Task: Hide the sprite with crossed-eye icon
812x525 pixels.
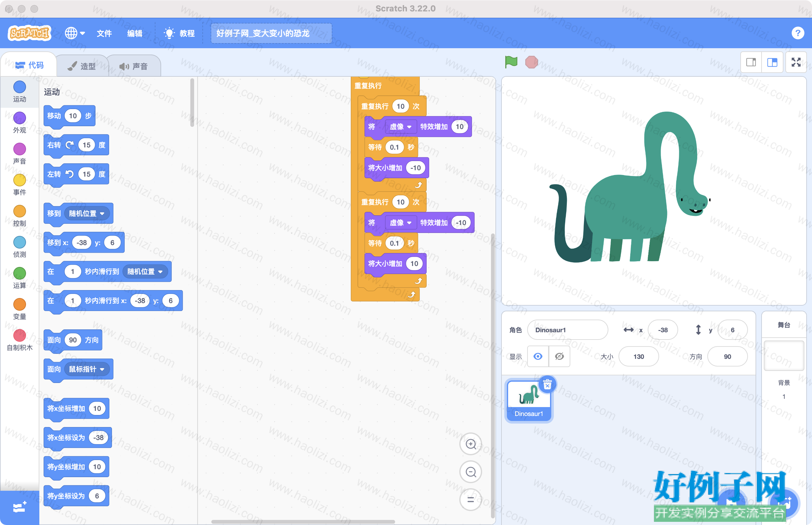Action: tap(559, 356)
